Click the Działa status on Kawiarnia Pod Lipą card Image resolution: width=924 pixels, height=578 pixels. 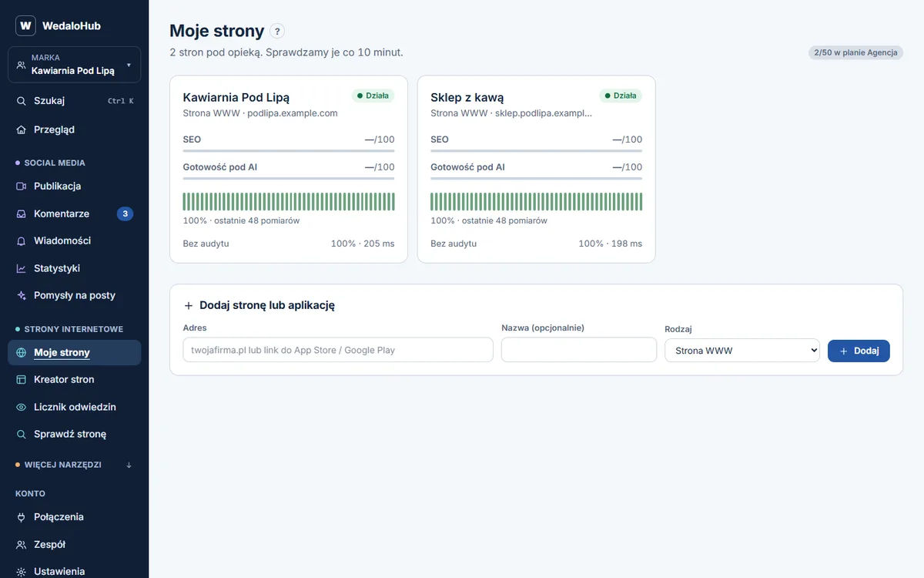(373, 96)
